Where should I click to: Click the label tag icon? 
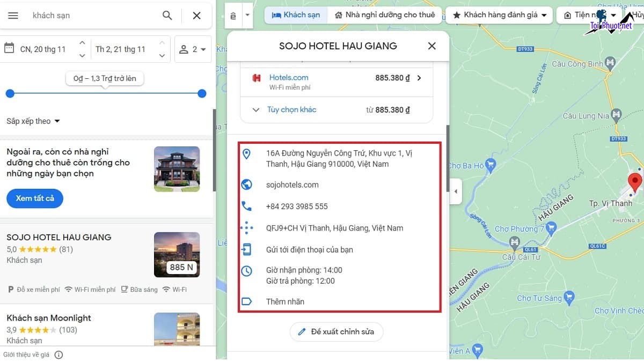pyautogui.click(x=246, y=301)
